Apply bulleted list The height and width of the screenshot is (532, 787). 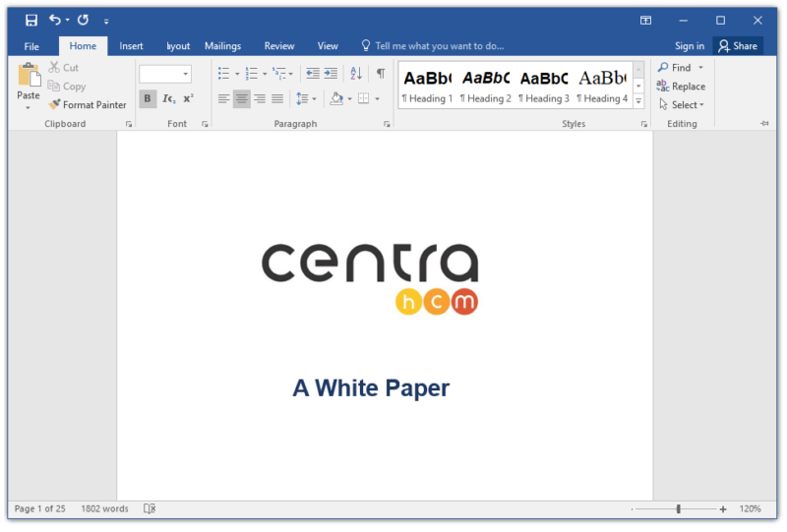coord(224,74)
